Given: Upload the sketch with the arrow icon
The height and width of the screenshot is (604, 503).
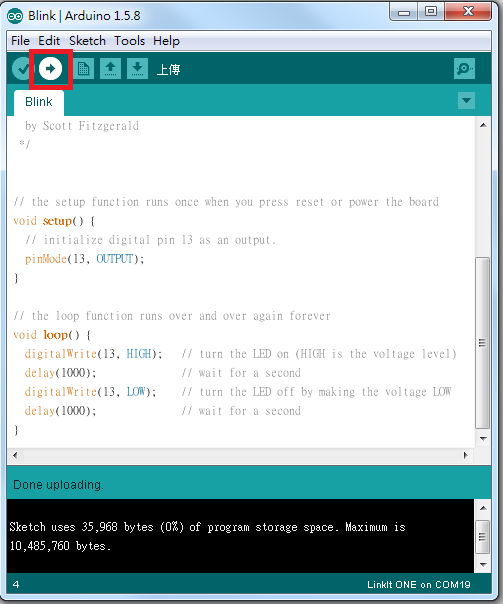Looking at the screenshot, I should pyautogui.click(x=50, y=69).
